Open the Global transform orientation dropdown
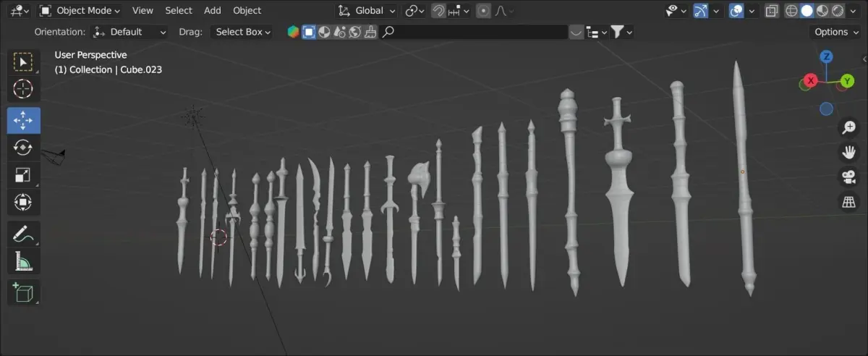Image resolution: width=868 pixels, height=356 pixels. (x=367, y=11)
